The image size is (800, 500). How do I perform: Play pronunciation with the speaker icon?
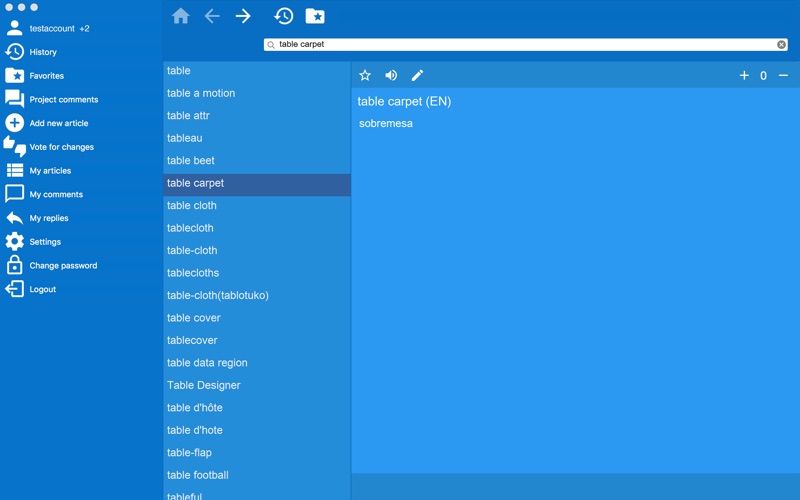pyautogui.click(x=391, y=76)
